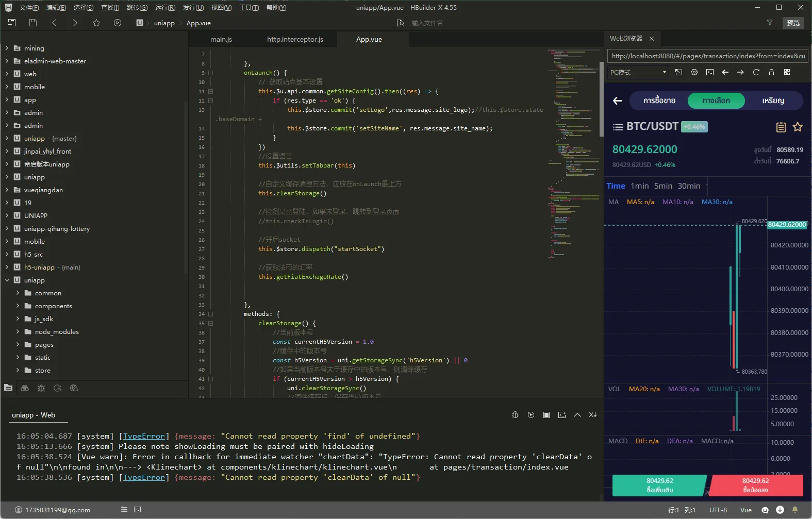The height and width of the screenshot is (519, 812).
Task: Toggle favorite star for BTC/USDT
Action: (x=798, y=127)
